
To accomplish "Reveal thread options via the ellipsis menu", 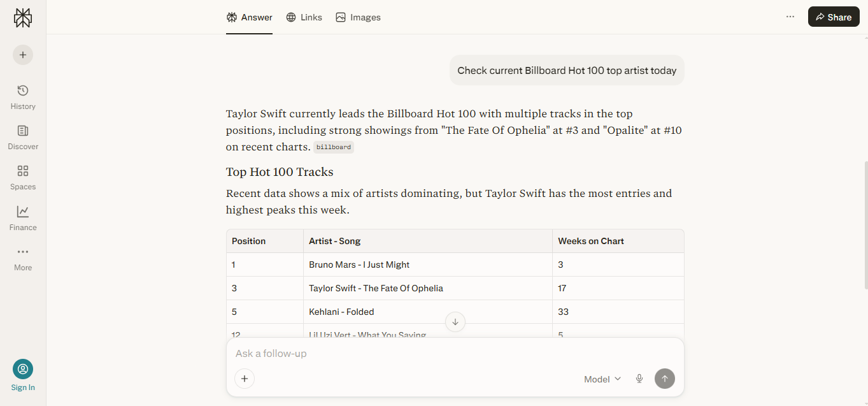I will coord(790,17).
